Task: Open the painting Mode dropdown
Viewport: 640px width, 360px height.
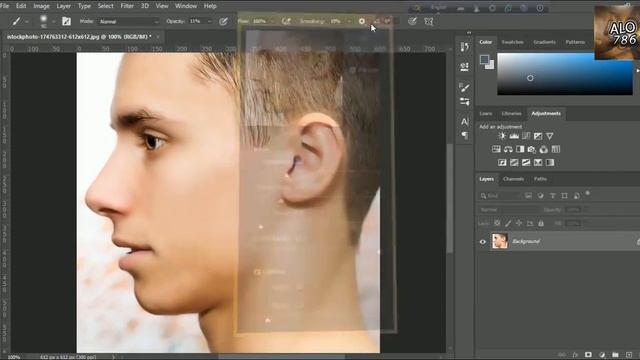Action: click(x=129, y=21)
